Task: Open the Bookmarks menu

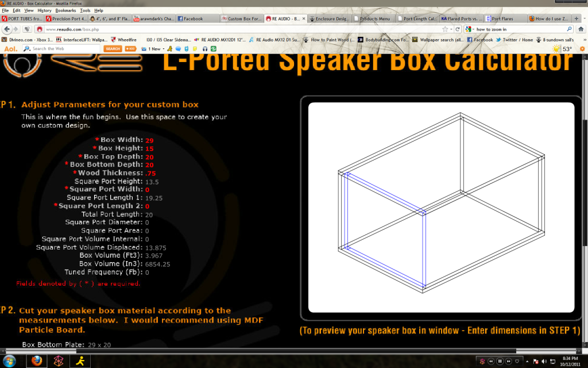Action: (x=65, y=10)
